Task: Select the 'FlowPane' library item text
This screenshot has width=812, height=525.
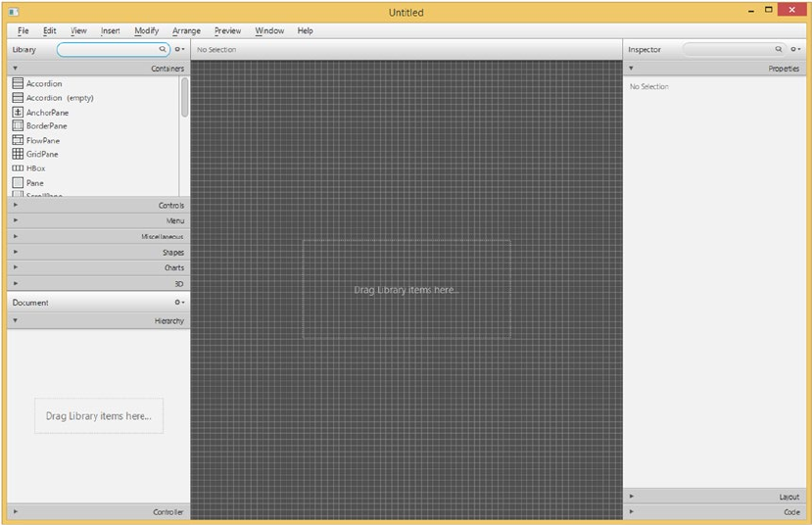Action: tap(43, 140)
